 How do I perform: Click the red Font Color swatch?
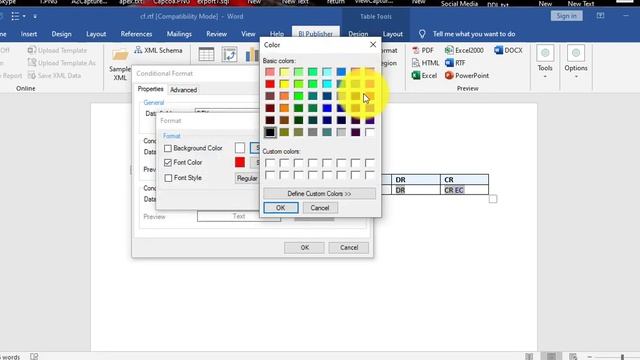tap(240, 162)
